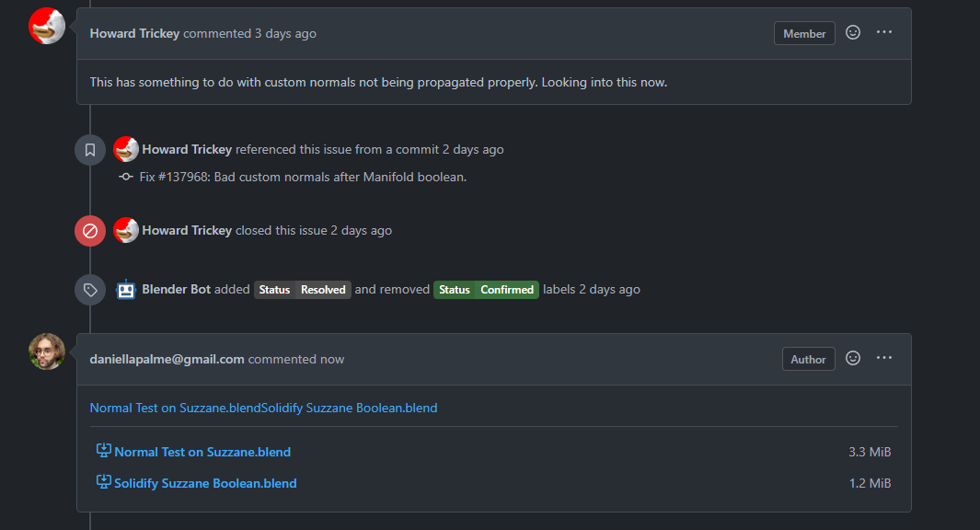This screenshot has height=530, width=980.
Task: Click download icon for Solidify Suzzane Boolean.blend
Action: tap(104, 482)
